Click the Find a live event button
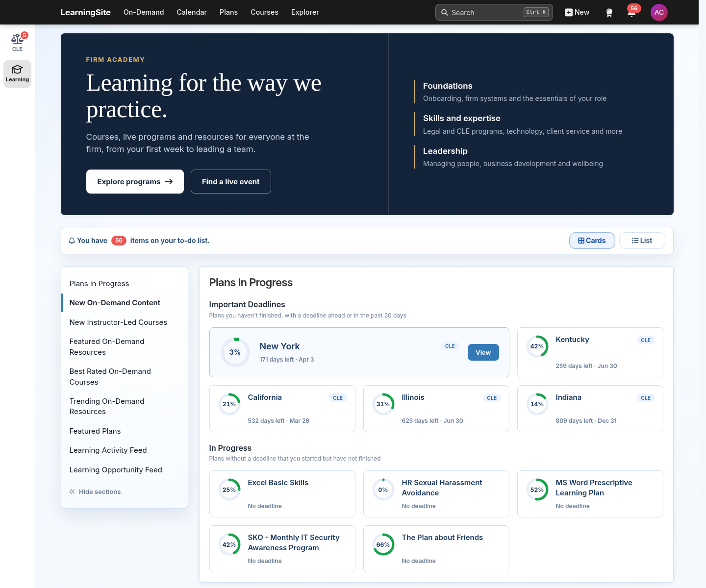706x588 pixels. click(231, 181)
